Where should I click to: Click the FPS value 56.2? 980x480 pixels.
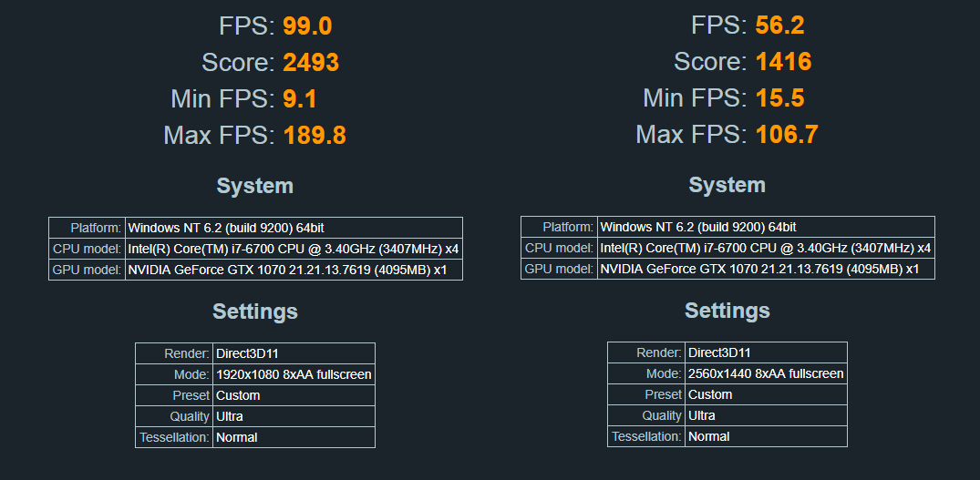click(779, 26)
